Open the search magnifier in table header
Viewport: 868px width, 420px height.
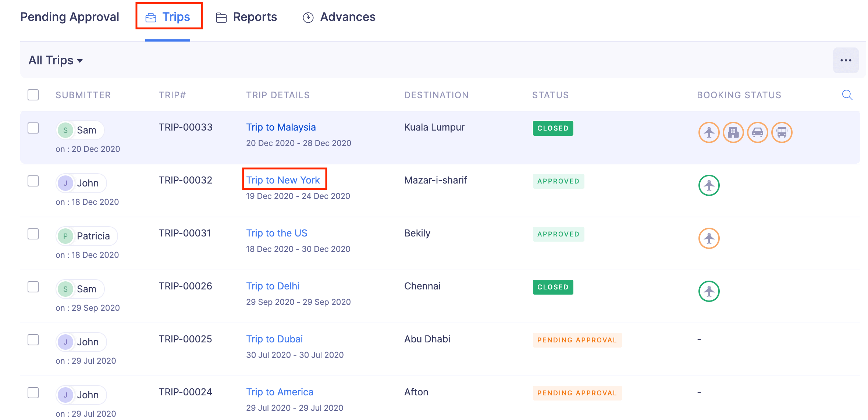[847, 95]
